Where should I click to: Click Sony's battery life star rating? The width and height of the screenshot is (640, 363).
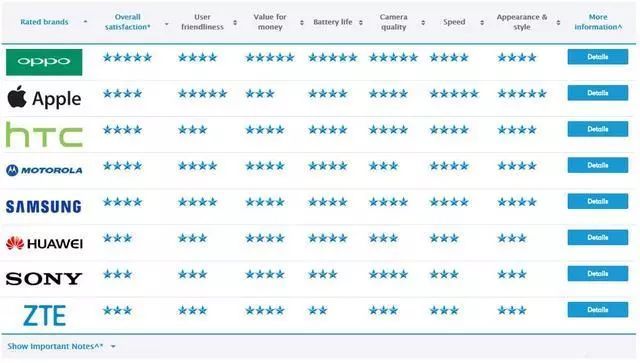click(x=323, y=274)
